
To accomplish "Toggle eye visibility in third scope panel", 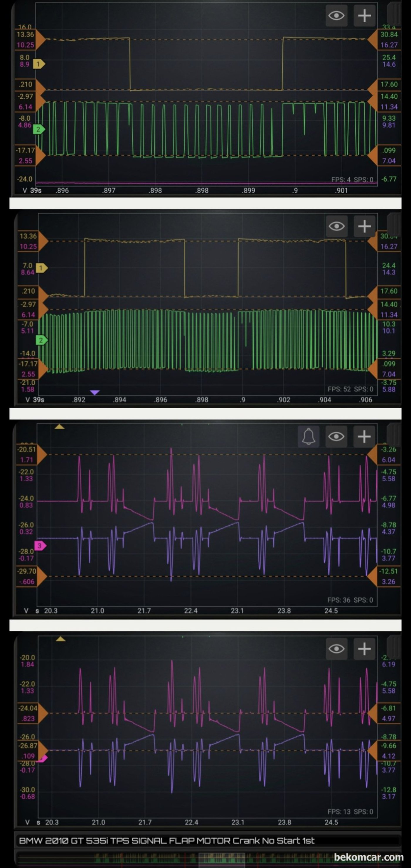I will click(x=336, y=437).
